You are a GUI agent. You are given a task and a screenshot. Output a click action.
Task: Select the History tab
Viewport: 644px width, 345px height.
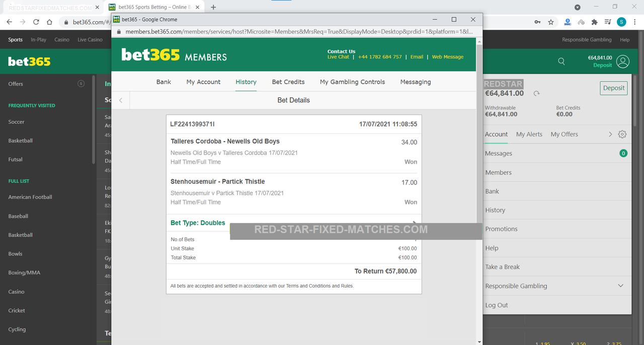(x=246, y=82)
